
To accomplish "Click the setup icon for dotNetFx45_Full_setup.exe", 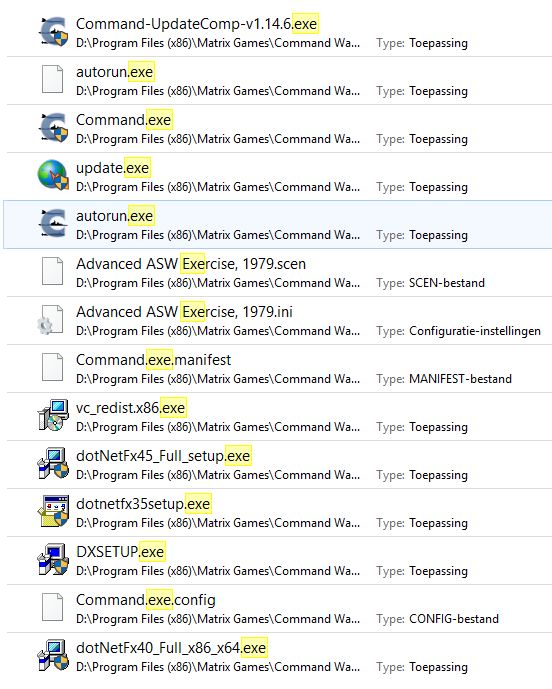I will point(53,463).
